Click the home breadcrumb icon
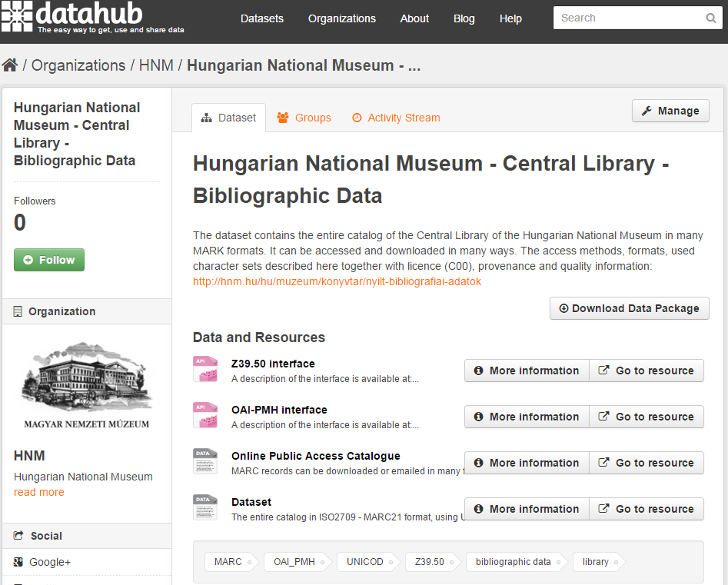Screen dimensions: 728x585 10,65
